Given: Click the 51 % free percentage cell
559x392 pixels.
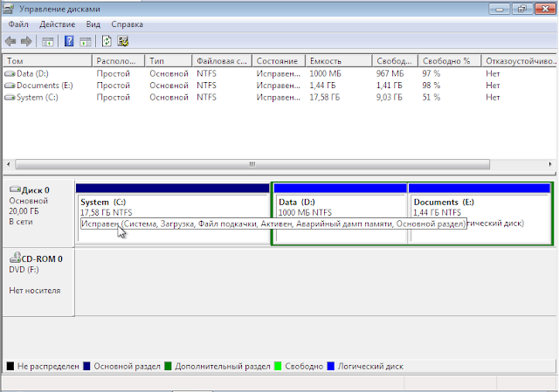Looking at the screenshot, I should pyautogui.click(x=431, y=97).
